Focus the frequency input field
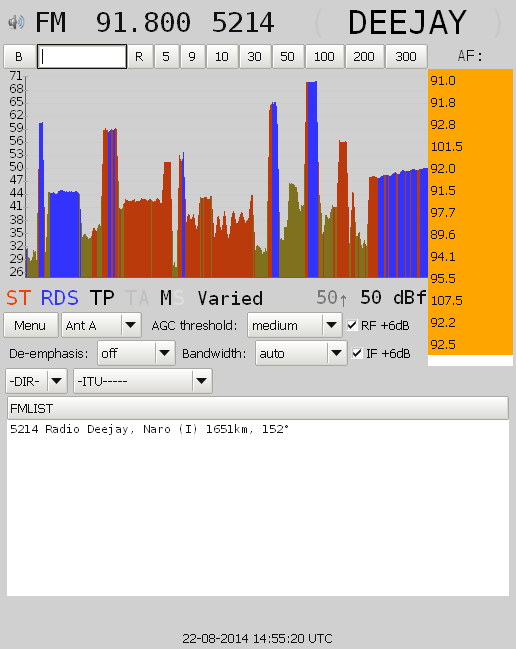The width and height of the screenshot is (516, 649). 82,56
